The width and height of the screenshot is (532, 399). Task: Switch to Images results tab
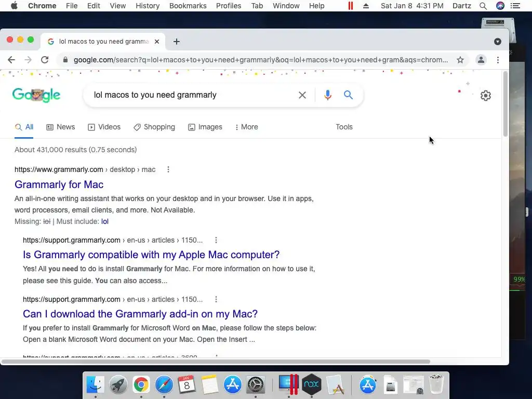205,127
